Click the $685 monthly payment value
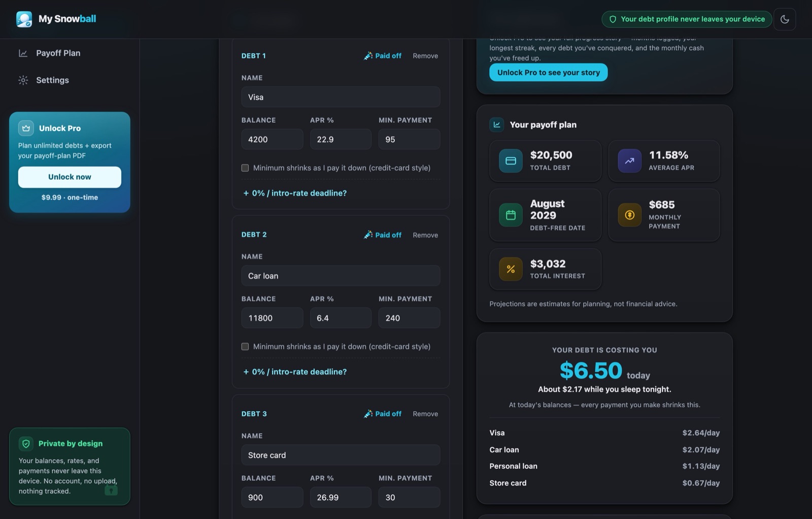Screen dimensions: 812x519 click(x=662, y=205)
